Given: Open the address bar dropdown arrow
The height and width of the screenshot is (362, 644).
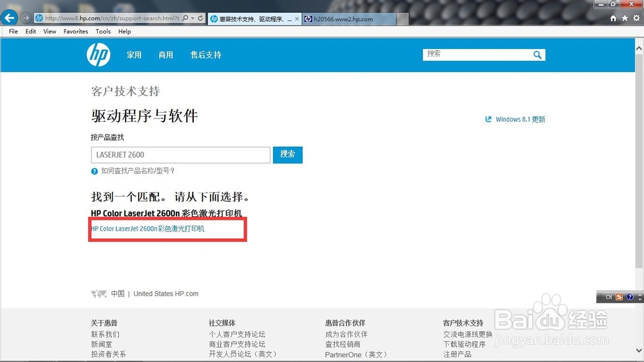Looking at the screenshot, I should (193, 18).
